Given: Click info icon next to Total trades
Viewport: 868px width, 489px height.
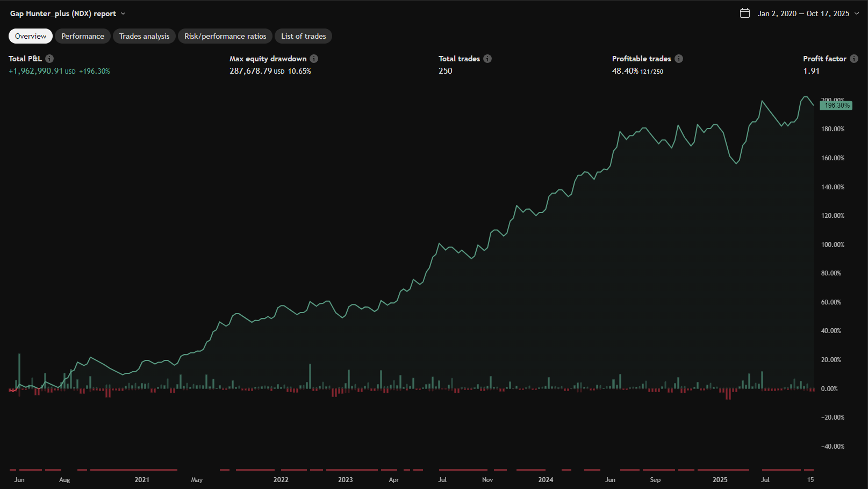Looking at the screenshot, I should click(487, 59).
